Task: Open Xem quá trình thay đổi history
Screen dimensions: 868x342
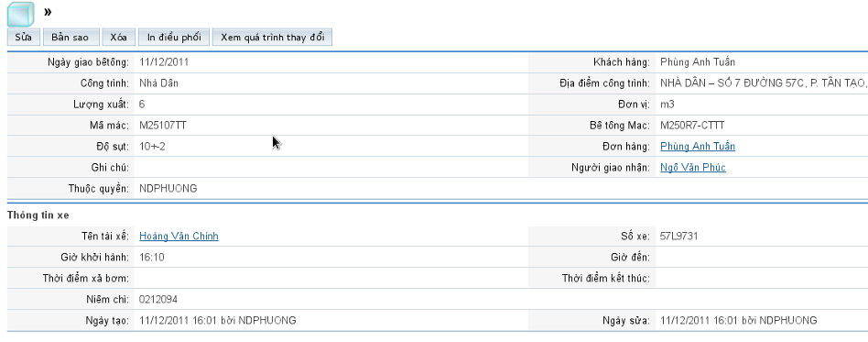Action: pos(272,38)
